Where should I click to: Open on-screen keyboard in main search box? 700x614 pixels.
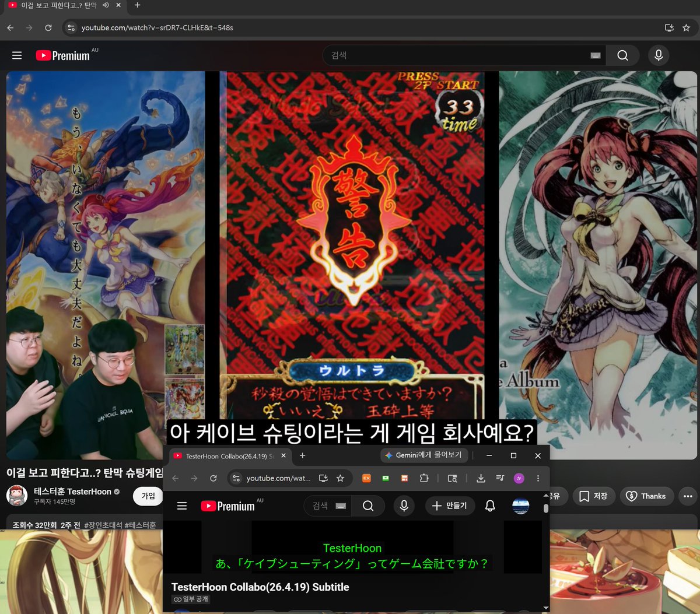[x=596, y=55]
